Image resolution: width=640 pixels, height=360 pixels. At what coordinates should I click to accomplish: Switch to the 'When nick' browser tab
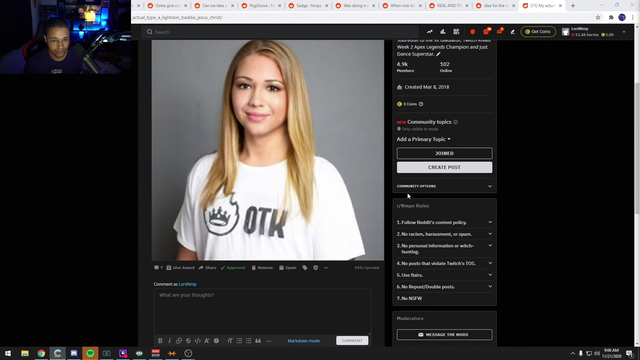point(402,6)
